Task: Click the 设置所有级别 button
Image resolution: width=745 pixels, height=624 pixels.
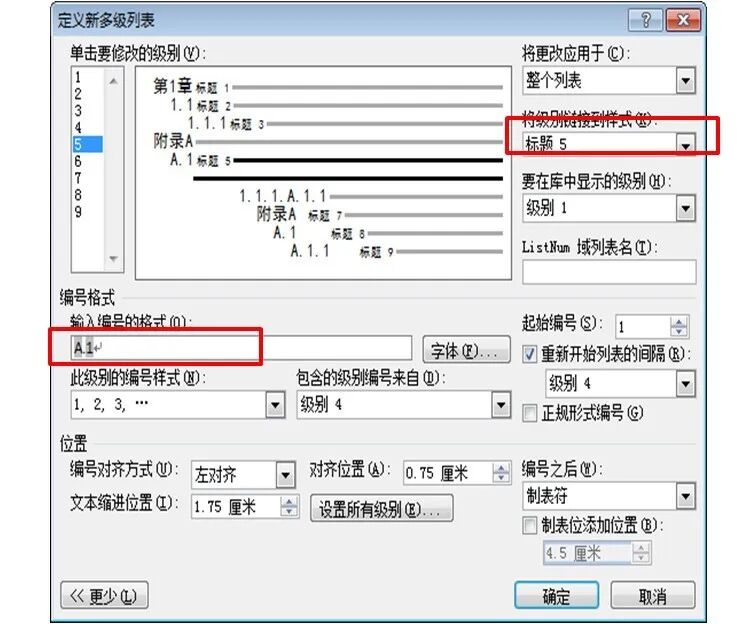Action: pyautogui.click(x=381, y=508)
